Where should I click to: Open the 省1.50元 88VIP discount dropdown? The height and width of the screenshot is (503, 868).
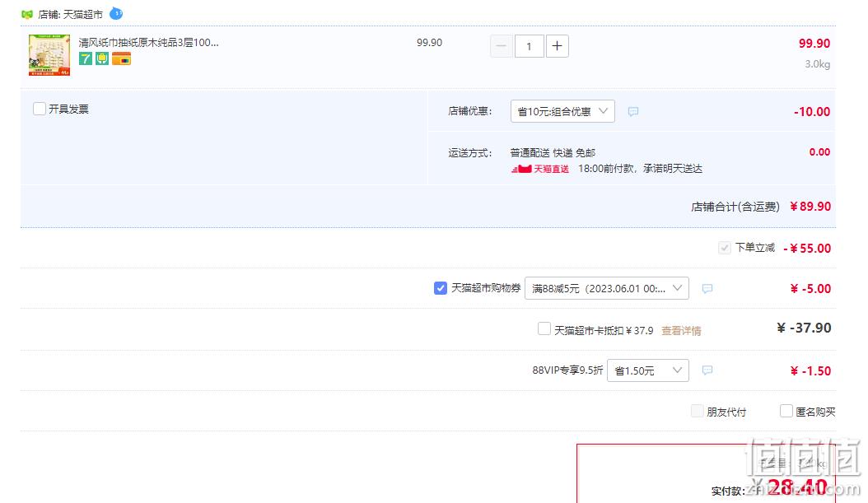click(x=647, y=370)
